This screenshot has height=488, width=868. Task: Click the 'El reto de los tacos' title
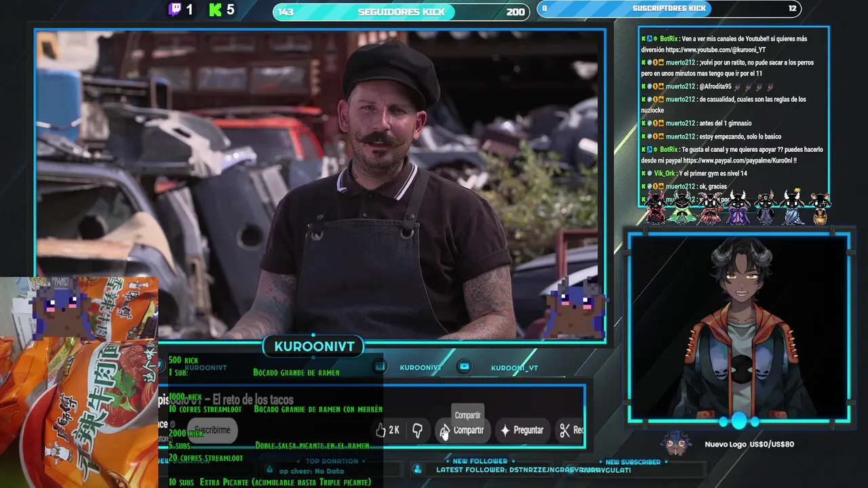click(253, 400)
